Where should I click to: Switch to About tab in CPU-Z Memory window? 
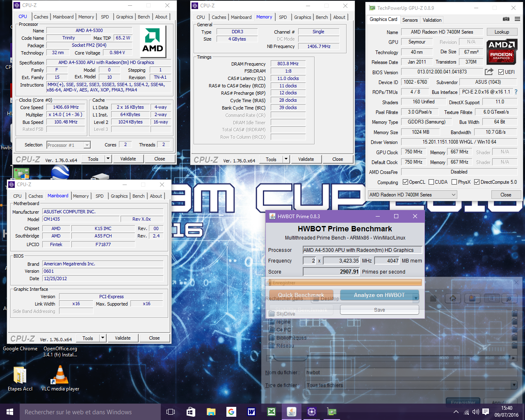pyautogui.click(x=339, y=17)
